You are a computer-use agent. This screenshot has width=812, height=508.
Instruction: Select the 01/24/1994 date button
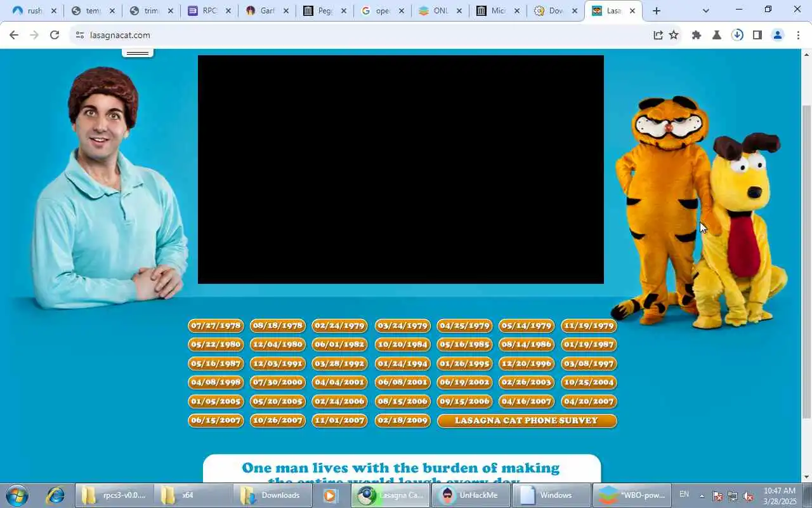(x=402, y=364)
